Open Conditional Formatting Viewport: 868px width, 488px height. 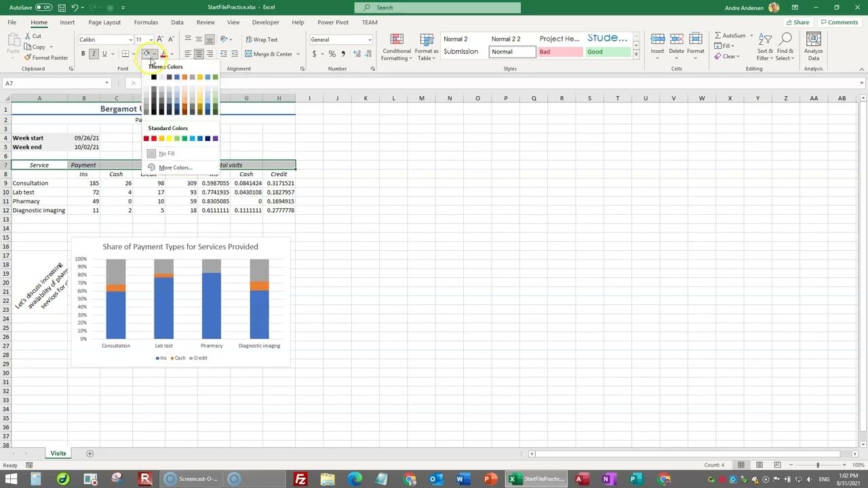click(397, 47)
